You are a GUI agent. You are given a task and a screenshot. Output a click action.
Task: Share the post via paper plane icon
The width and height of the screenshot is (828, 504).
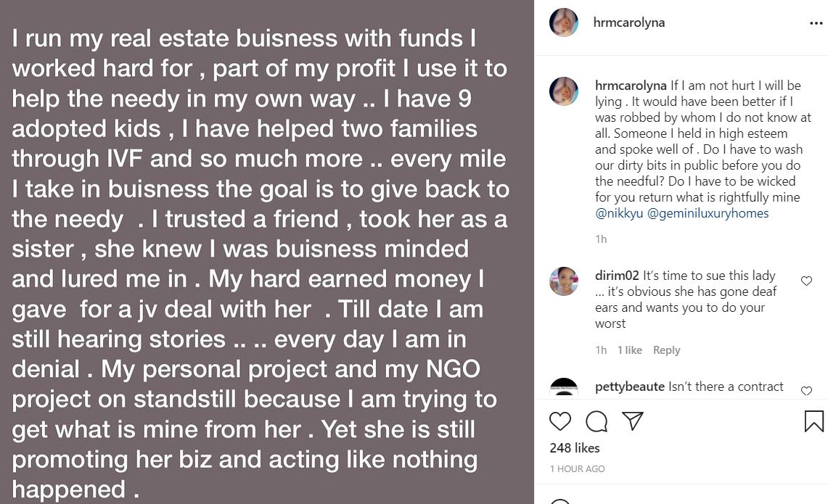pyautogui.click(x=633, y=421)
